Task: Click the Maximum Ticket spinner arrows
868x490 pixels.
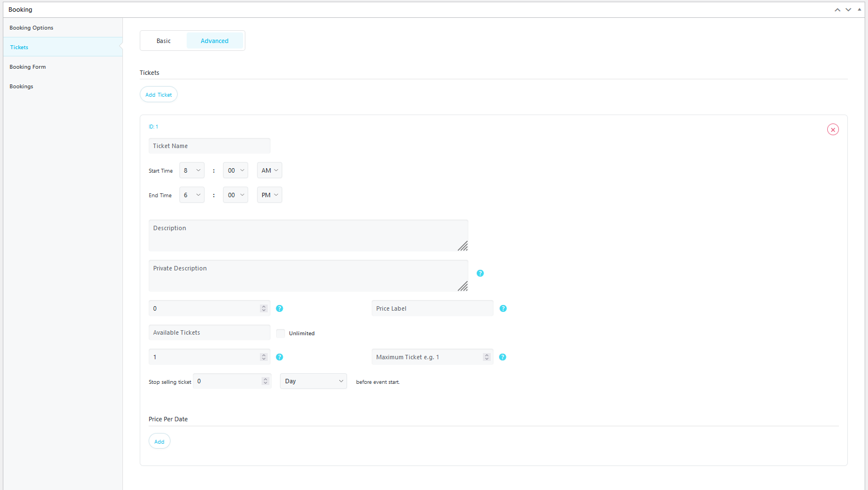Action: click(x=487, y=357)
